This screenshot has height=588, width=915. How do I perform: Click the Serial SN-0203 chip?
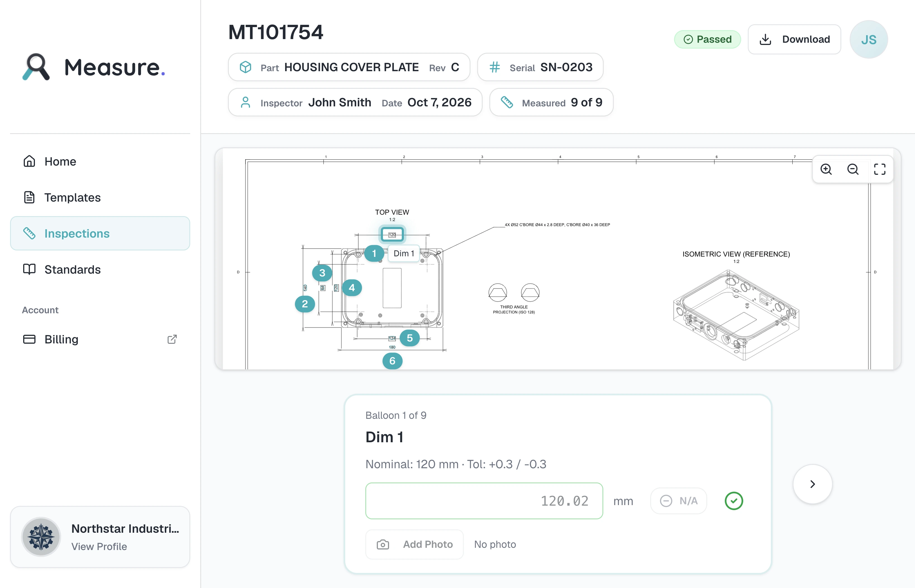click(540, 67)
